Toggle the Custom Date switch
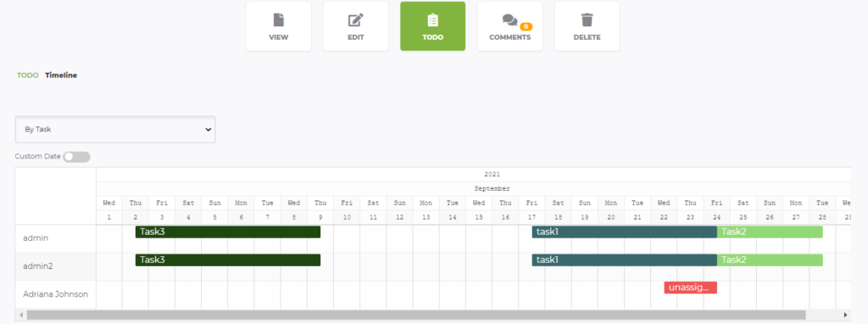 pyautogui.click(x=76, y=157)
